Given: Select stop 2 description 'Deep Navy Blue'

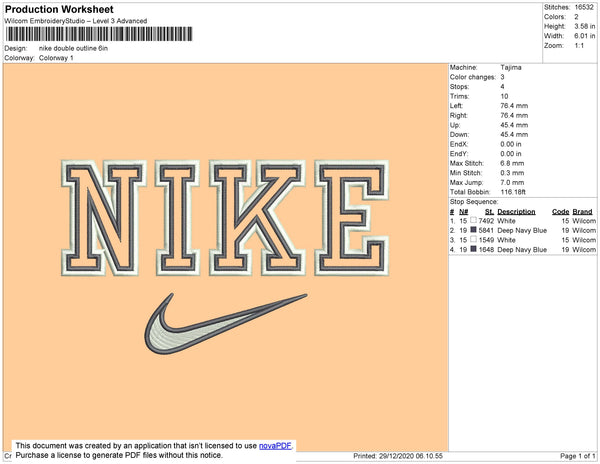Looking at the screenshot, I should (522, 230).
